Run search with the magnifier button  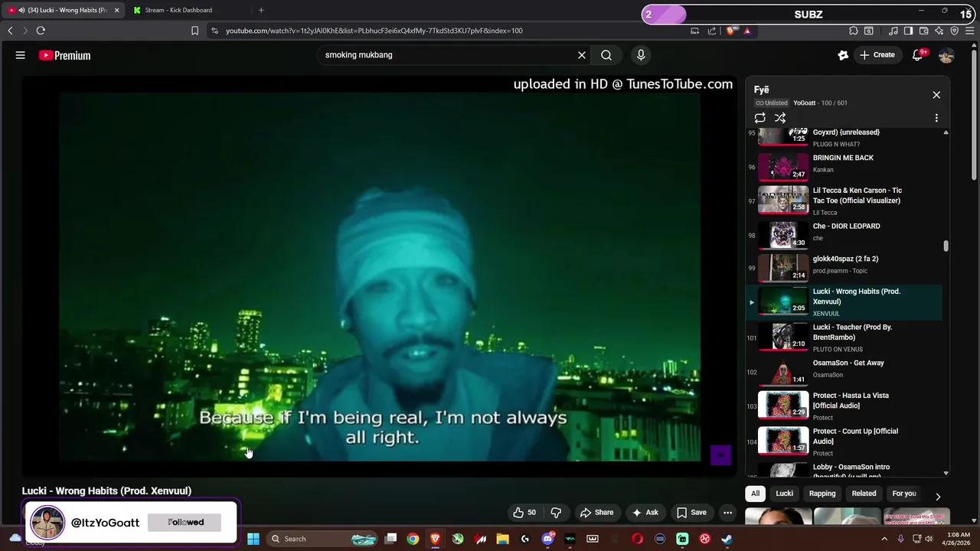606,55
